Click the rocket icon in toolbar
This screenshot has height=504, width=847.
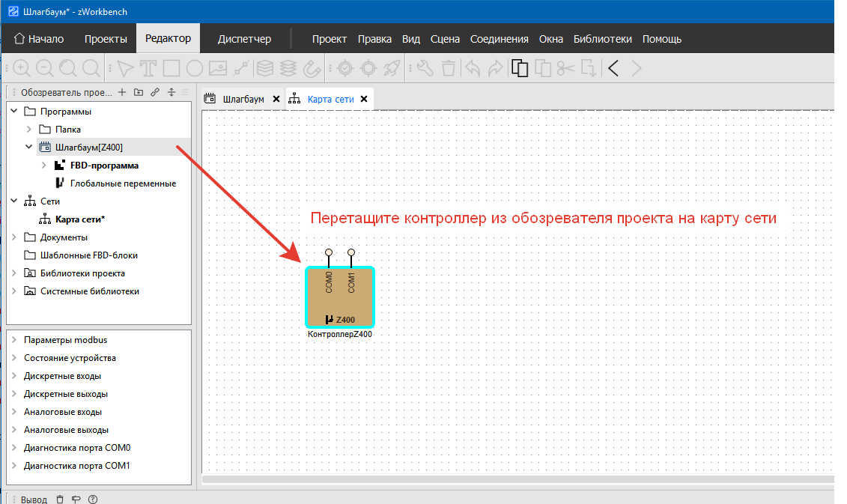[391, 69]
